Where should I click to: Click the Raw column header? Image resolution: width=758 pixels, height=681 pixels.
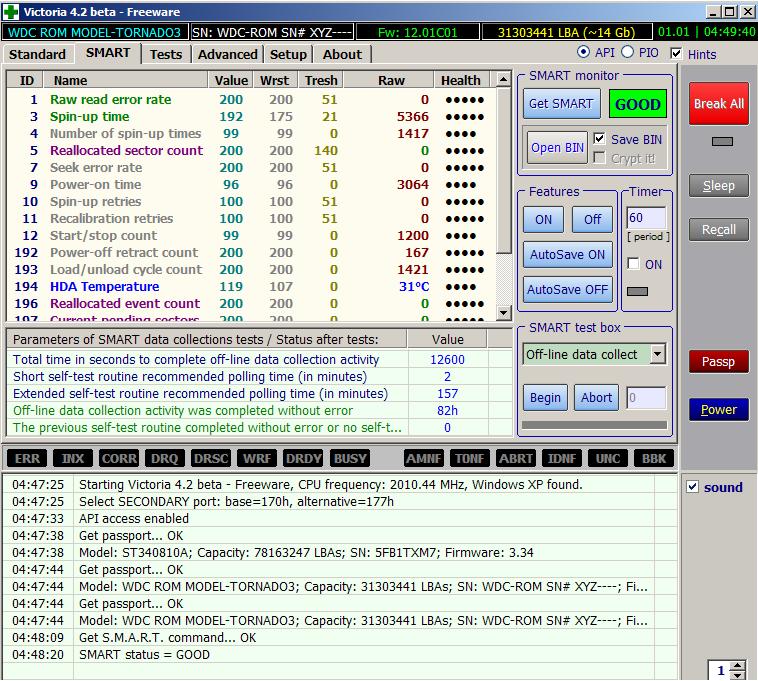click(391, 80)
